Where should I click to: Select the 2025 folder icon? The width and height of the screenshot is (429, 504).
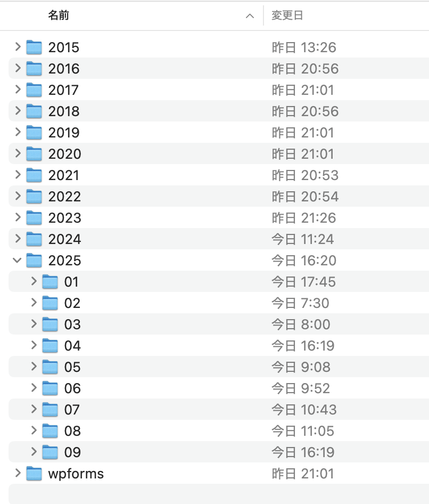[x=34, y=261]
